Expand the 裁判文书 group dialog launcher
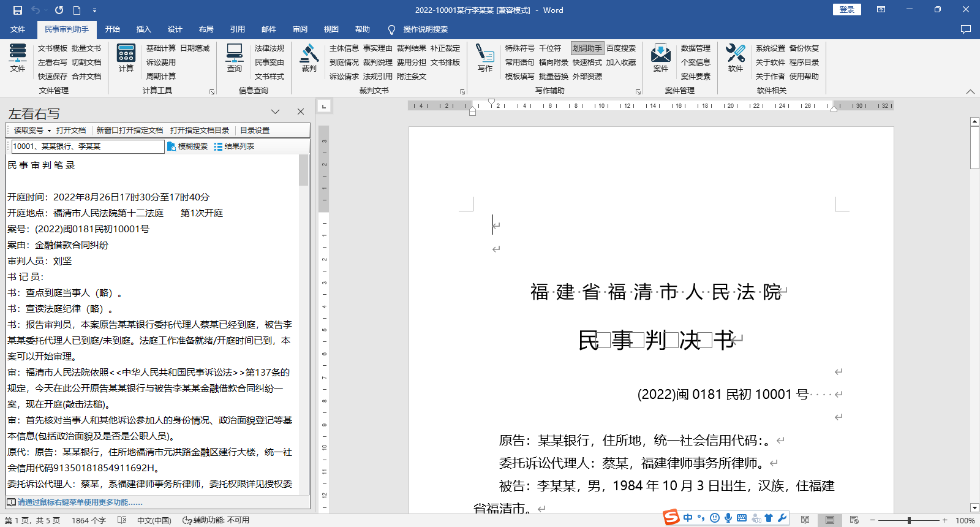 tap(462, 92)
